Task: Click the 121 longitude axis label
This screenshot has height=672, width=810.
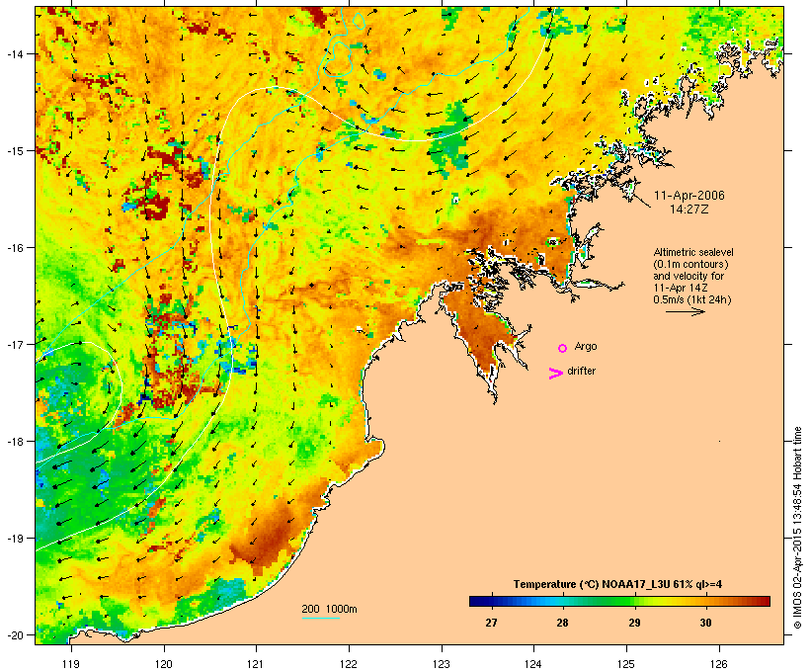Action: pos(256,664)
